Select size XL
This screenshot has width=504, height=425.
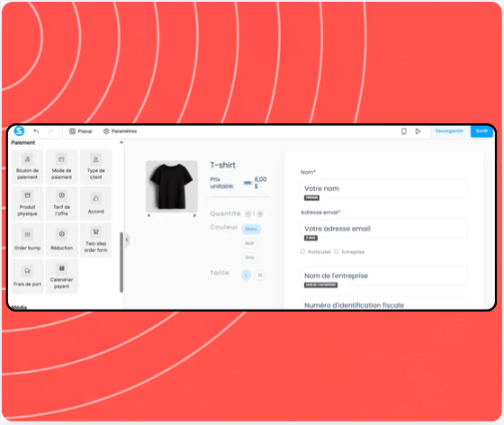point(260,276)
